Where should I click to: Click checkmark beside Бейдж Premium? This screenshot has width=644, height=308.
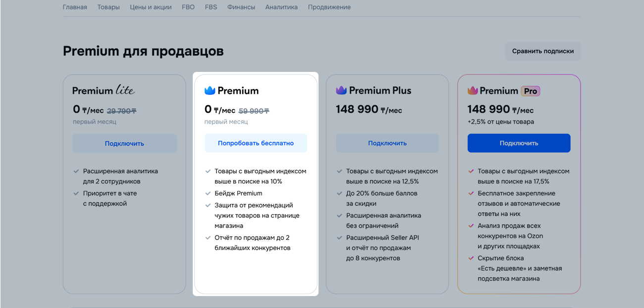[208, 193]
